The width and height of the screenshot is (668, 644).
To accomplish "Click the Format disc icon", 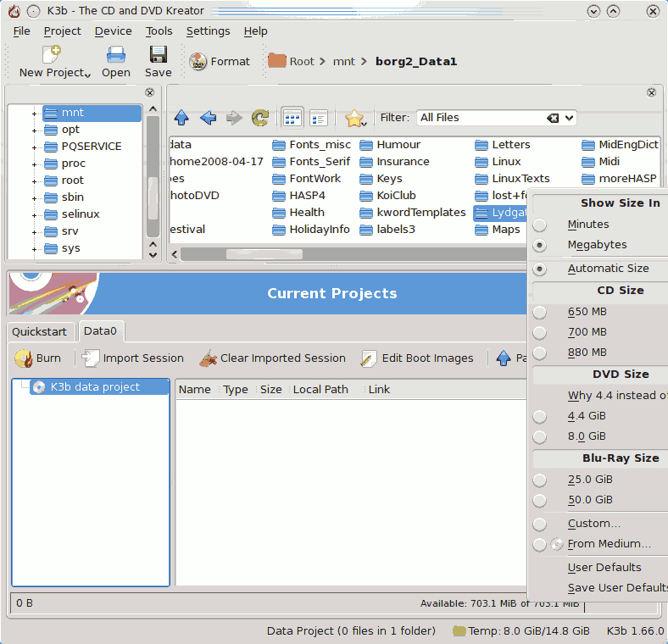I will point(198,62).
